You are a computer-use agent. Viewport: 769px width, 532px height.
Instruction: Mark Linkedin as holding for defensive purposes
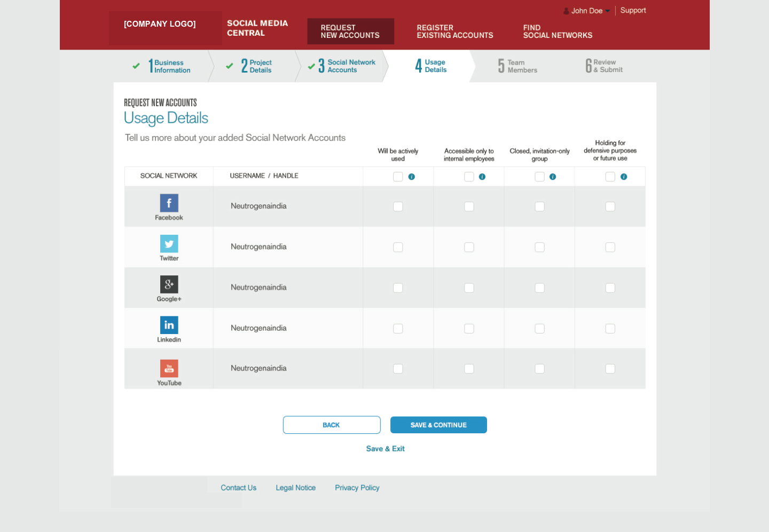tap(610, 329)
